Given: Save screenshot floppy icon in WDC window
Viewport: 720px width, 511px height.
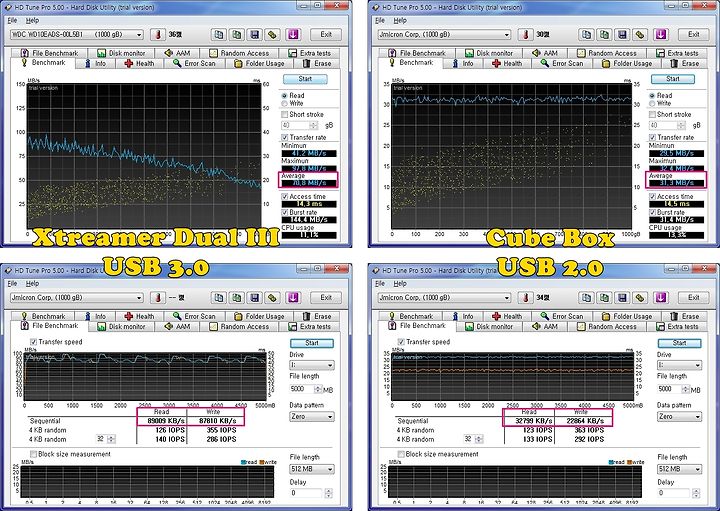Looking at the screenshot, I should (254, 35).
